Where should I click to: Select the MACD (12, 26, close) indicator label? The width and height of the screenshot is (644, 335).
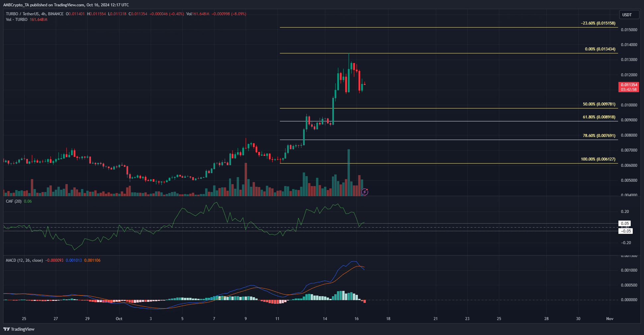[x=24, y=260]
